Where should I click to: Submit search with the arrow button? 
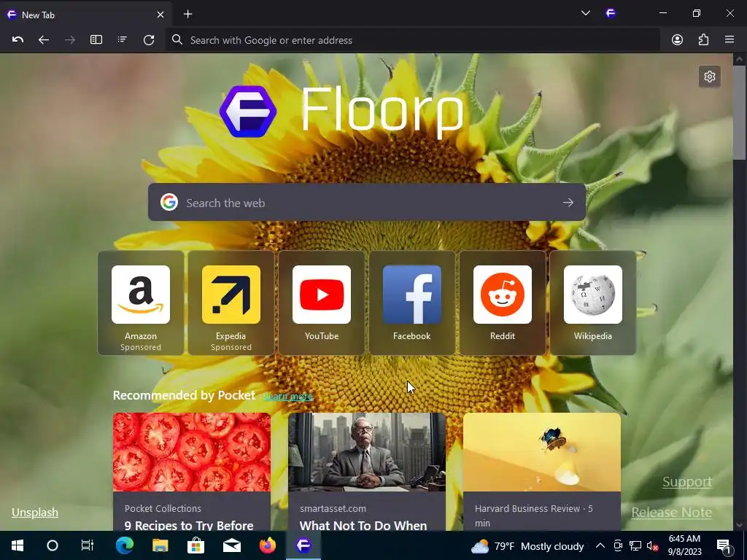(568, 203)
